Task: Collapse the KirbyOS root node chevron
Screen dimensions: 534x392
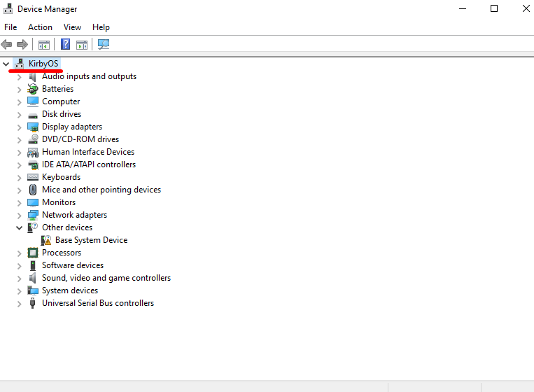Action: [6, 64]
